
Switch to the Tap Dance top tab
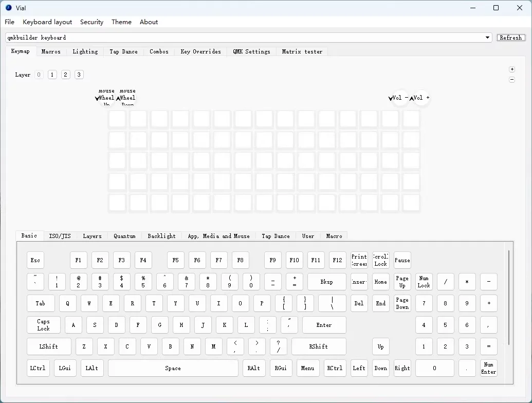point(123,51)
